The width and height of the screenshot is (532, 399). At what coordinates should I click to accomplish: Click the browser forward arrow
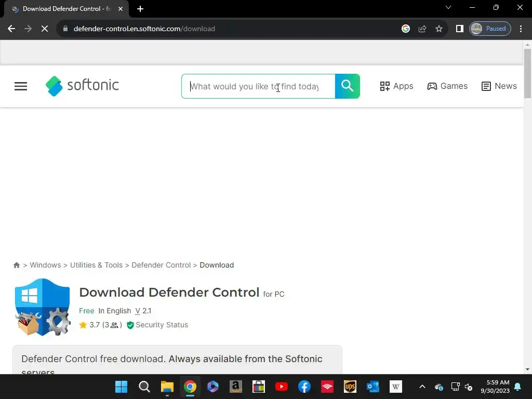28,29
